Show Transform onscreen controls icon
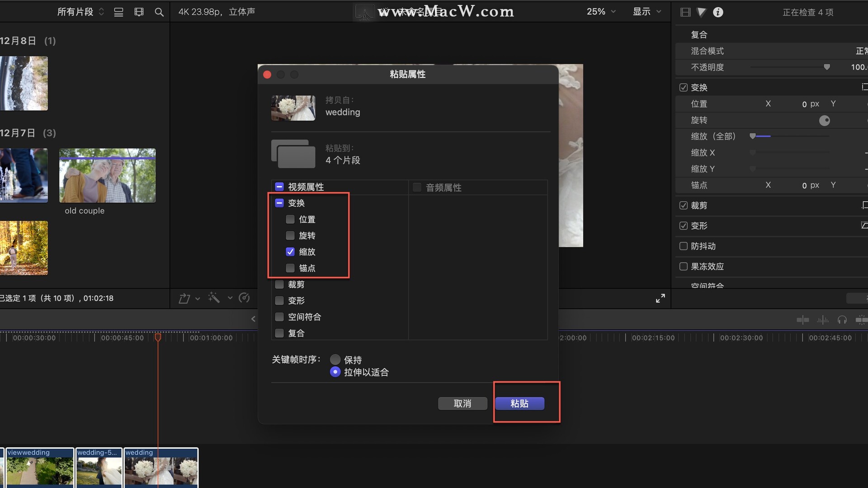 pyautogui.click(x=864, y=87)
